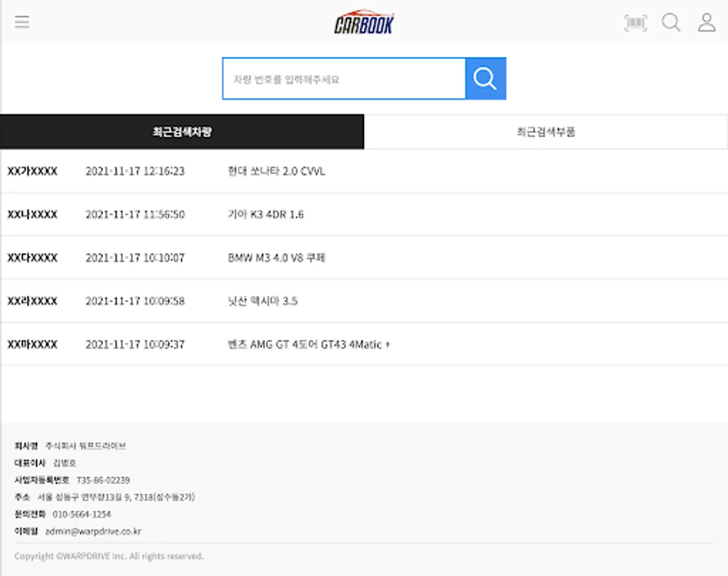Viewport: 728px width, 576px height.
Task: Open the hamburger menu
Action: tap(22, 22)
